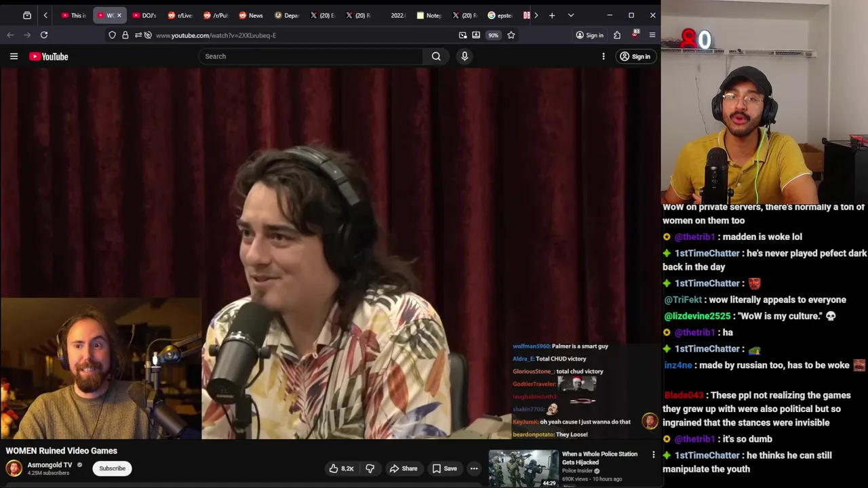Screen dimensions: 868x488
Task: Click chat message from Blade043
Action: coord(756,409)
